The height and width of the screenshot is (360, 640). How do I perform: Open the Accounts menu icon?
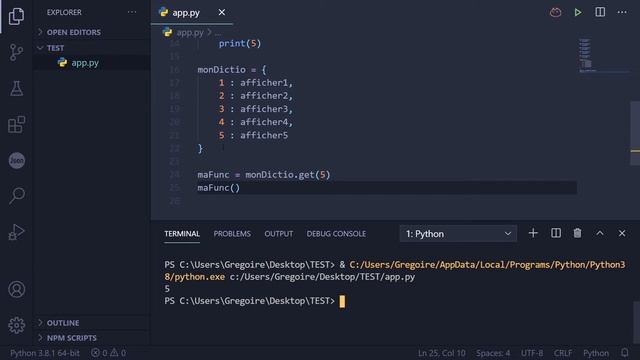click(16, 289)
